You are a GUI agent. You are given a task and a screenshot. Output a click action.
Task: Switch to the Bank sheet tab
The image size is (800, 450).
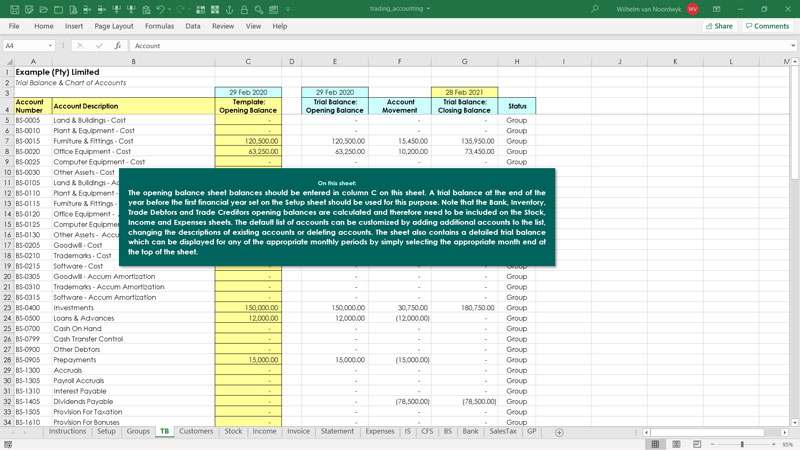[x=470, y=432]
